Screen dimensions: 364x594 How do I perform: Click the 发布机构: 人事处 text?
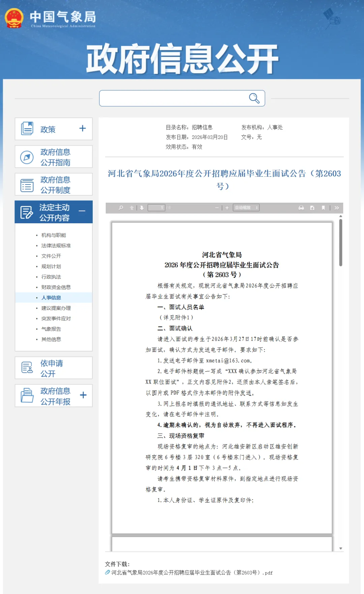click(x=262, y=128)
